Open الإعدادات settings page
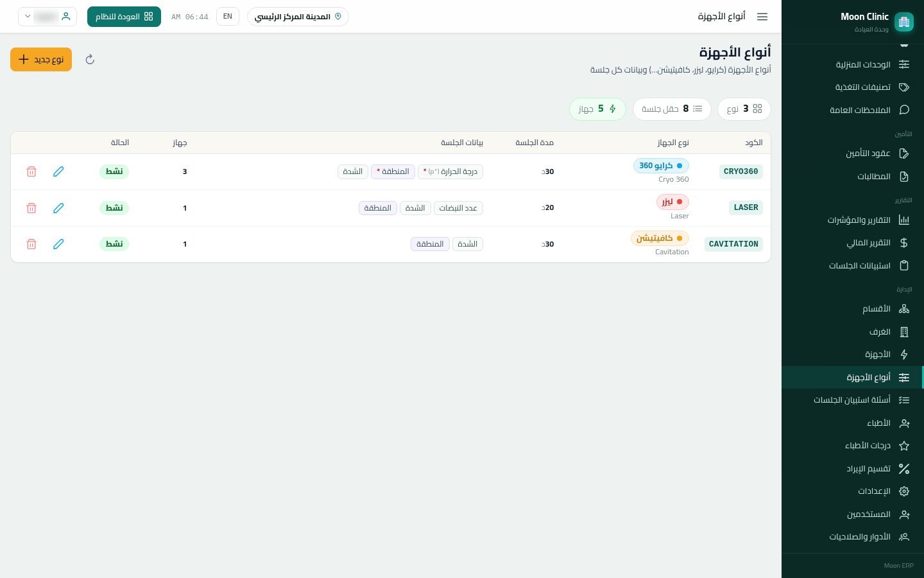924x578 pixels. pos(853,491)
